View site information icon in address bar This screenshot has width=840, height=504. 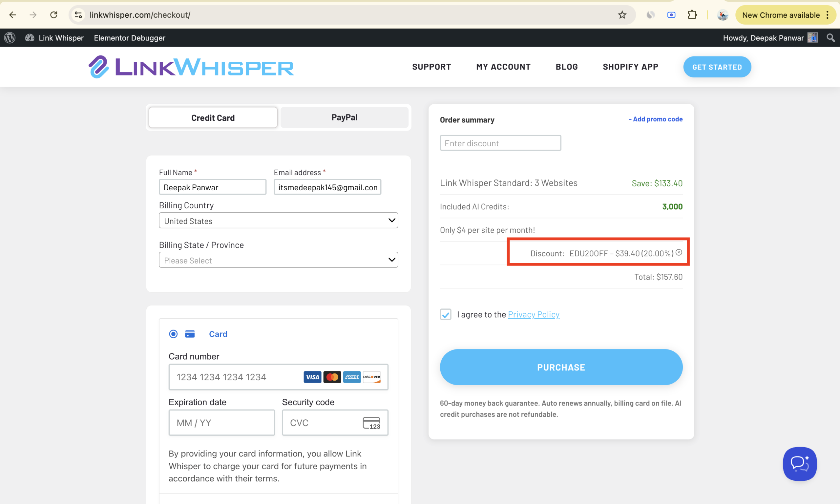(78, 15)
